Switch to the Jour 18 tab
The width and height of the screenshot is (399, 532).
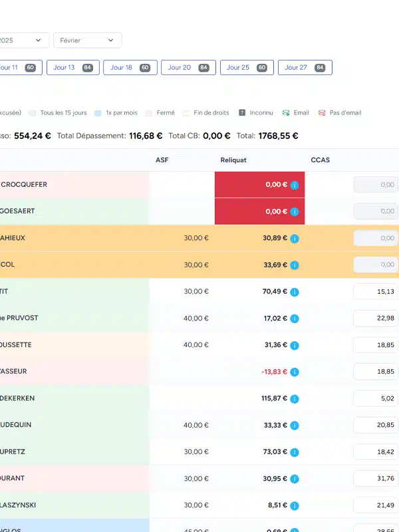point(130,68)
